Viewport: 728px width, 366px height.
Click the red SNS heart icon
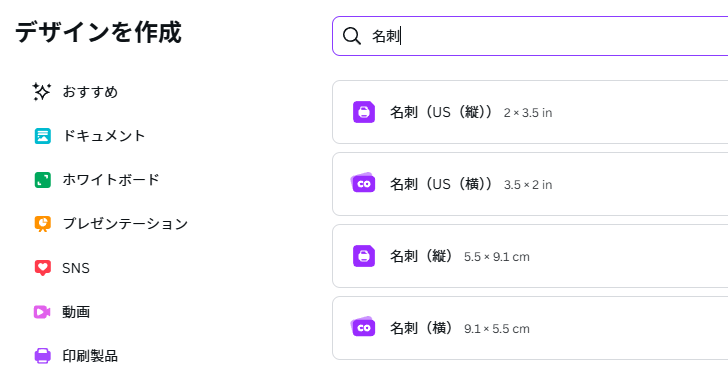point(43,268)
